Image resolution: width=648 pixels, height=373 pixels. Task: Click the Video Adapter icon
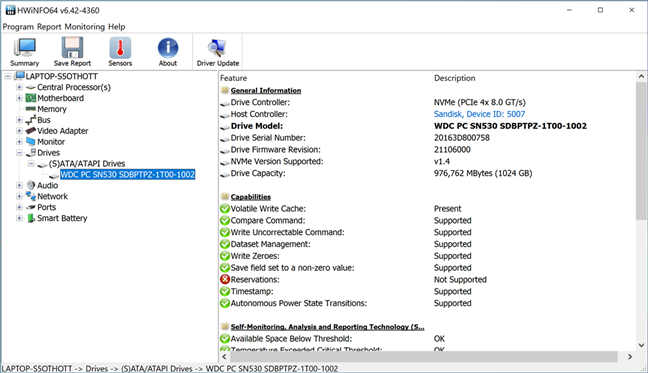point(31,131)
